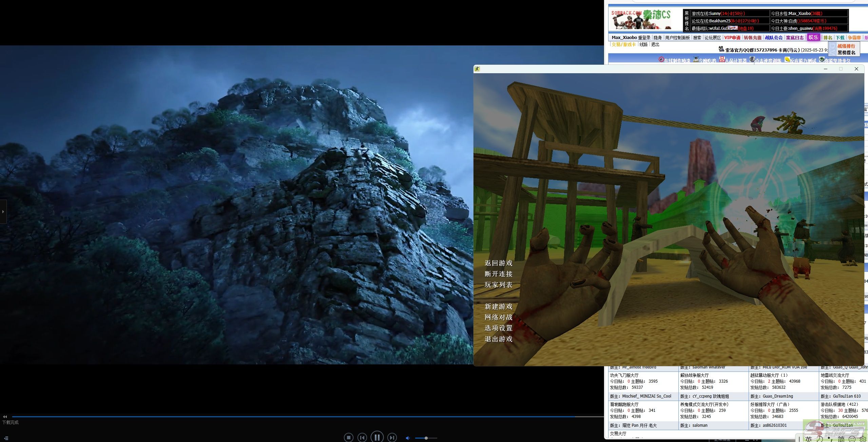
Task: Mute the player volume speaker icon
Action: click(x=408, y=438)
